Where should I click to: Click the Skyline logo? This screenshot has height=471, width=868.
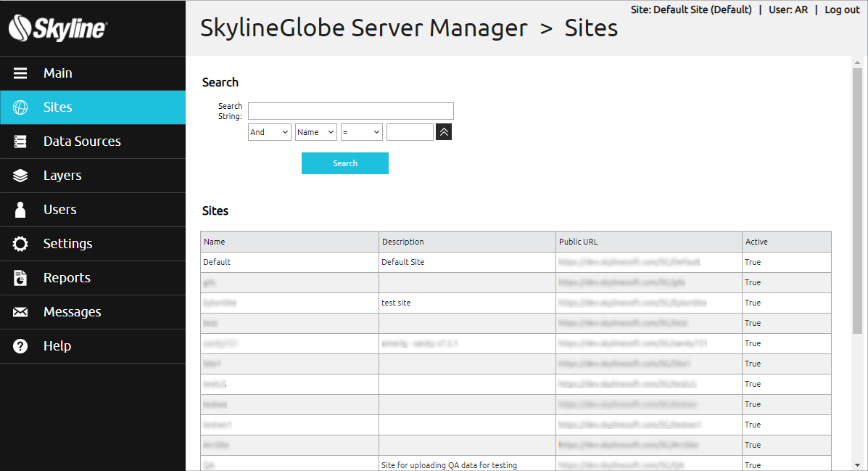[58, 28]
